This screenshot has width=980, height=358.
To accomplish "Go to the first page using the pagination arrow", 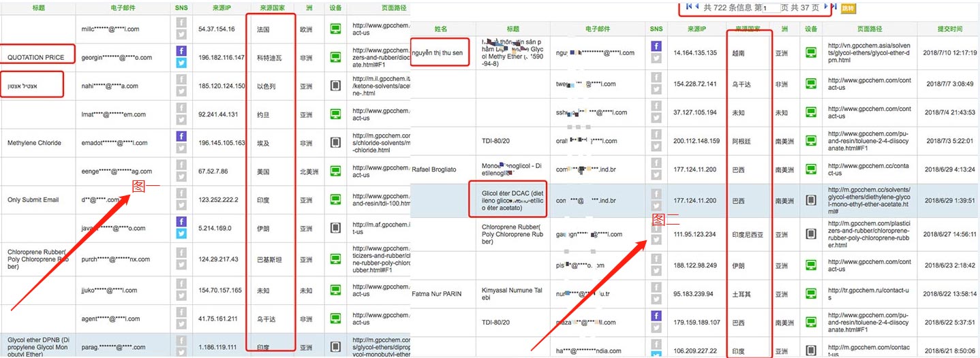I will click(x=688, y=7).
